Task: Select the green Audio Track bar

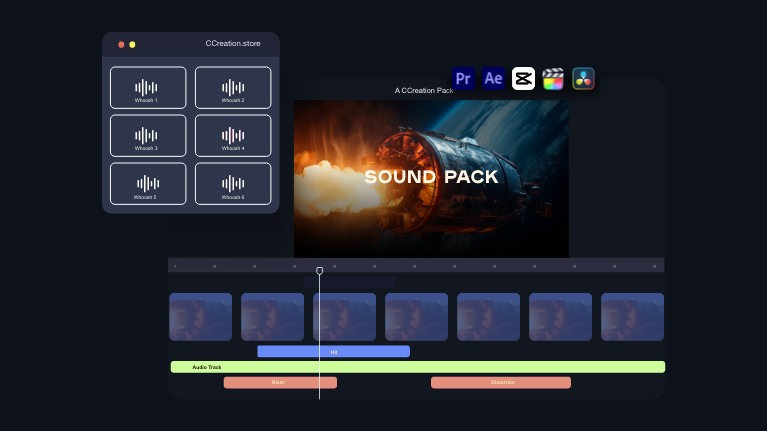Action: tap(418, 367)
